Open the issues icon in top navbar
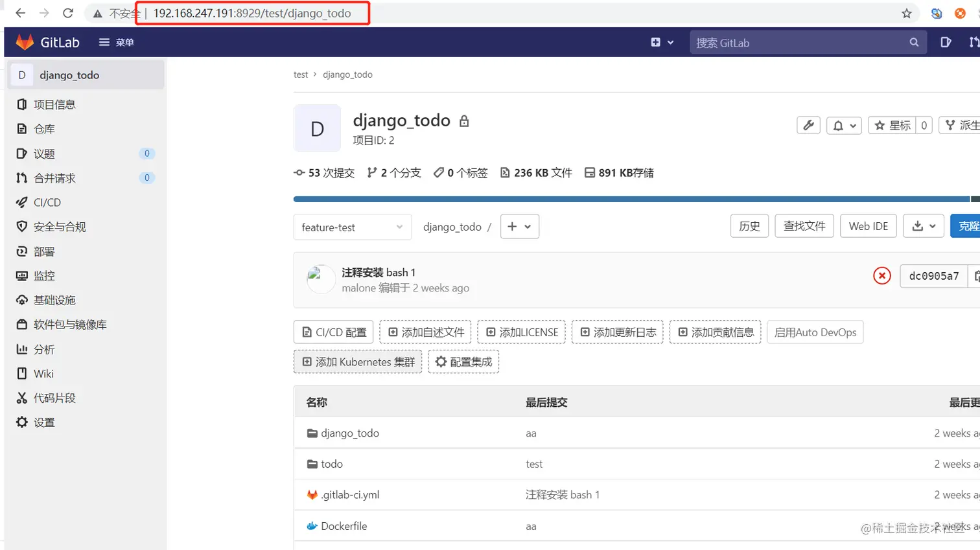Screen dimensions: 980x550 [x=946, y=42]
